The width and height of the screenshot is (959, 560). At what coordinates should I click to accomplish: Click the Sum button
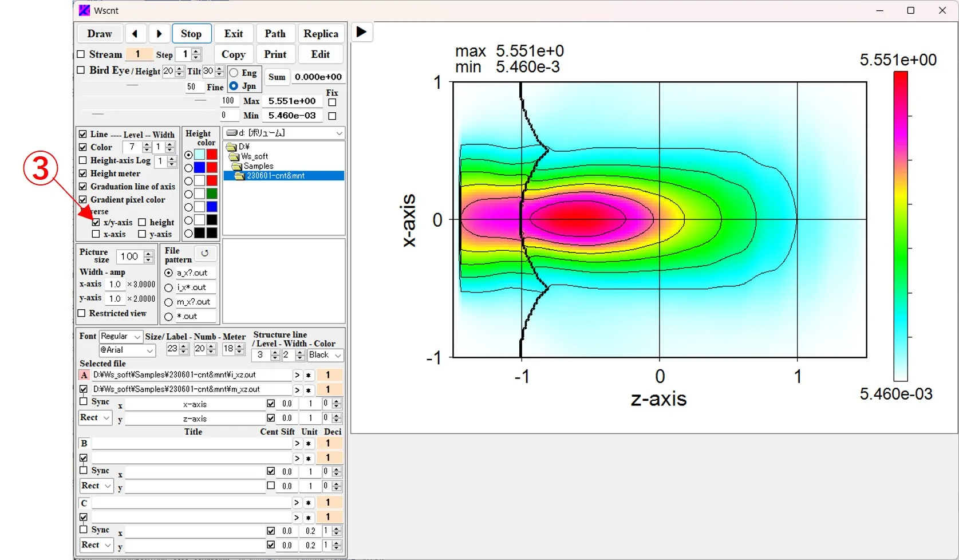click(277, 77)
